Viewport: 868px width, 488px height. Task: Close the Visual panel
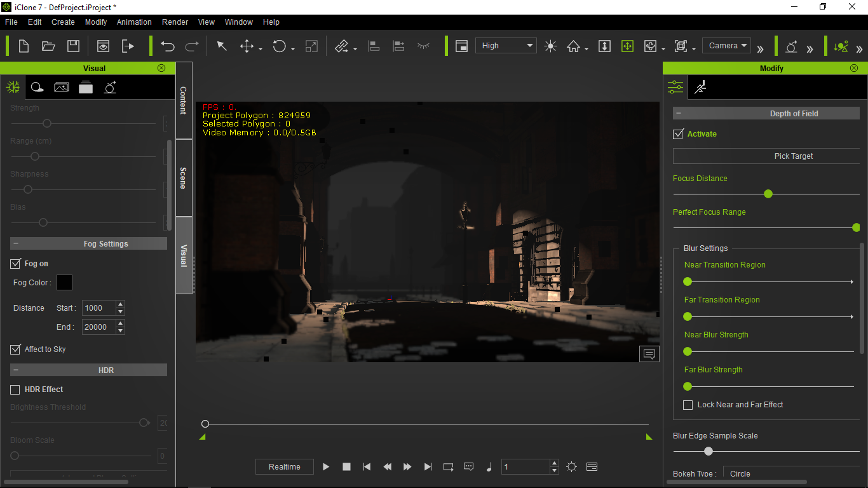(161, 68)
